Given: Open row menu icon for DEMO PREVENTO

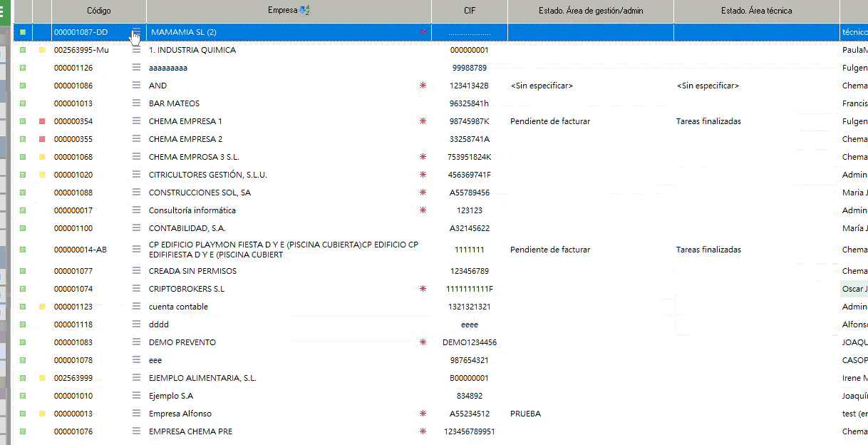Looking at the screenshot, I should (136, 342).
